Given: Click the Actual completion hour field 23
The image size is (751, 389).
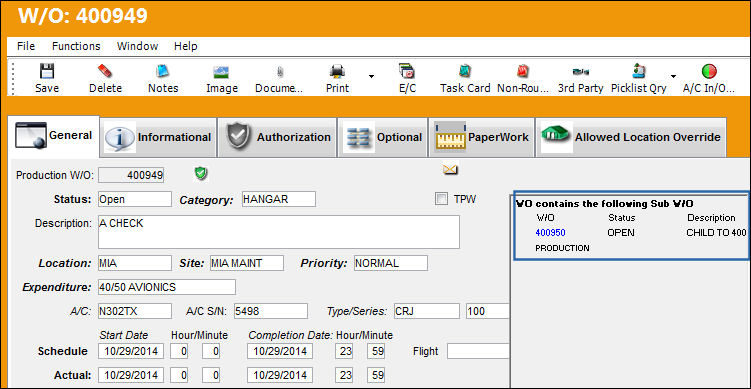Looking at the screenshot, I should pos(344,375).
